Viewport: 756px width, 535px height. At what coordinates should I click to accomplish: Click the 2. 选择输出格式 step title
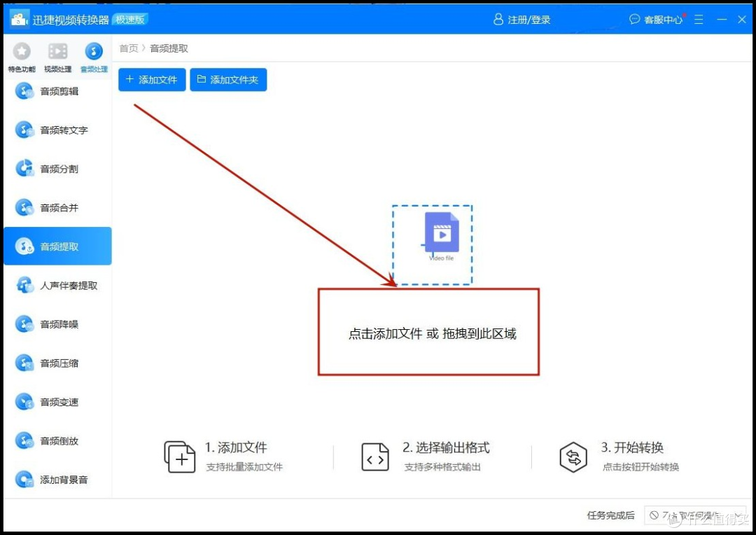pos(446,447)
